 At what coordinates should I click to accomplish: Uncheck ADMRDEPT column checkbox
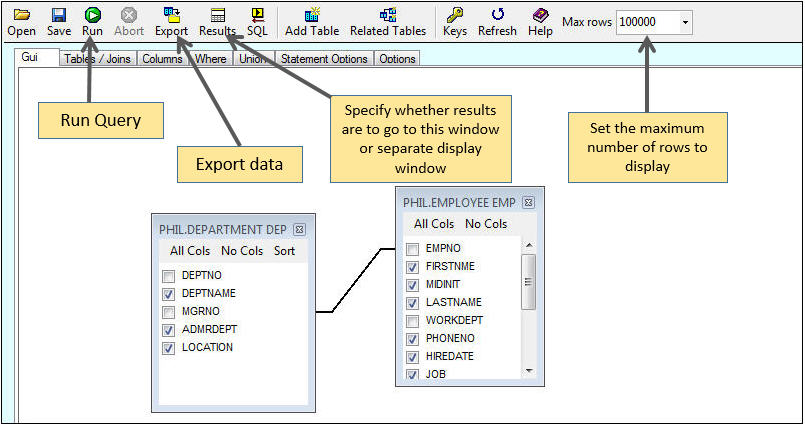[x=168, y=330]
